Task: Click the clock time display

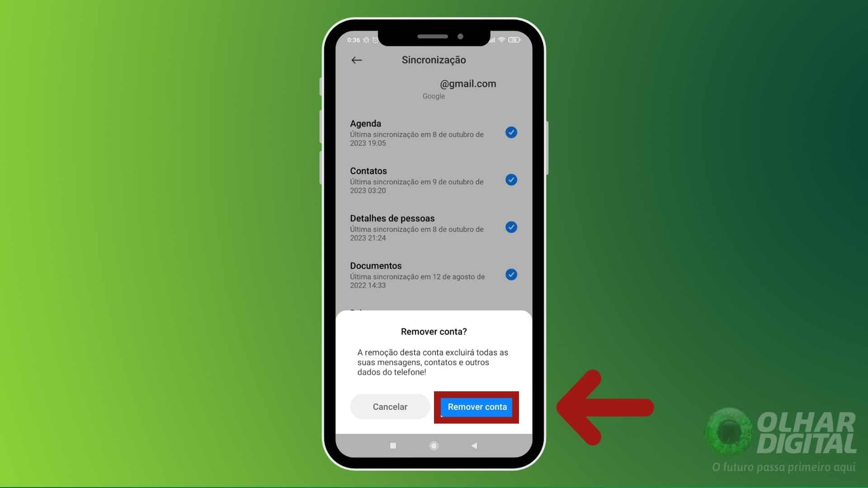Action: (x=354, y=39)
